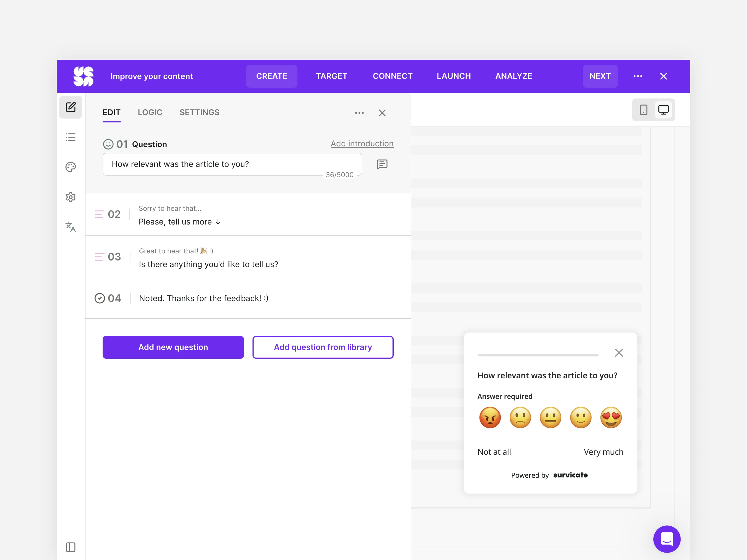
Task: Click the Add introduction link
Action: tap(362, 144)
